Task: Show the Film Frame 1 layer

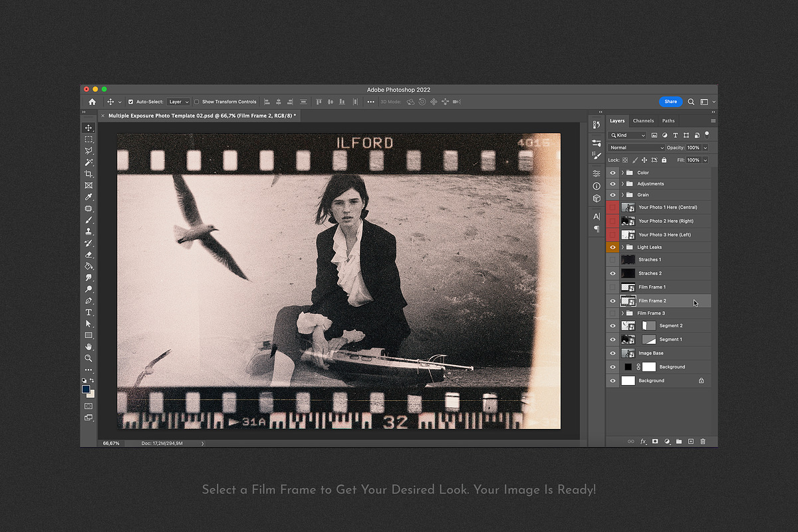Action: pos(613,287)
